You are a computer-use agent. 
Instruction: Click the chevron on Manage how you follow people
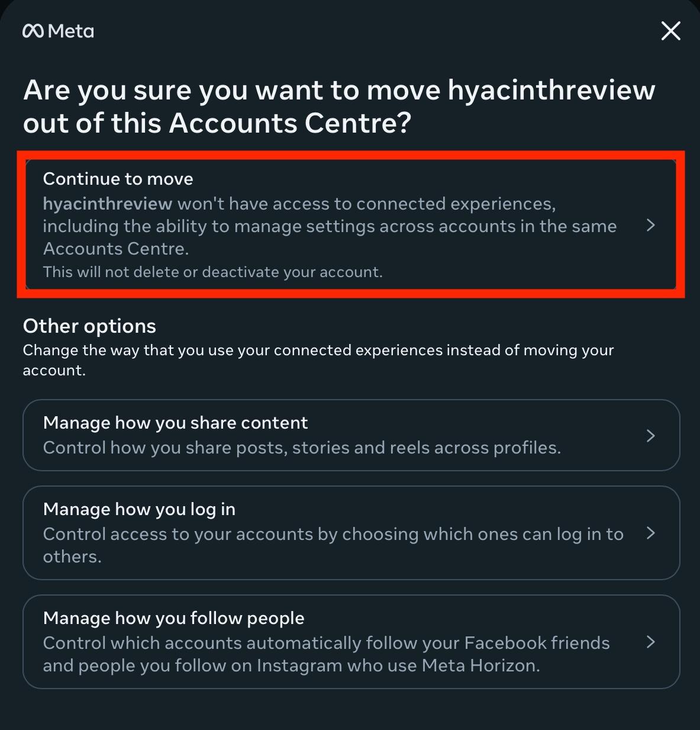coord(651,642)
